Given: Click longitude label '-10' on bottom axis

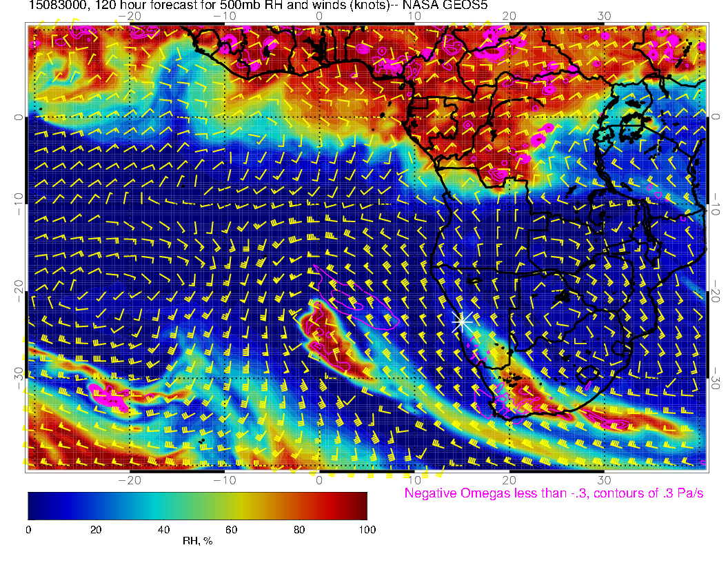Looking at the screenshot, I should point(225,480).
